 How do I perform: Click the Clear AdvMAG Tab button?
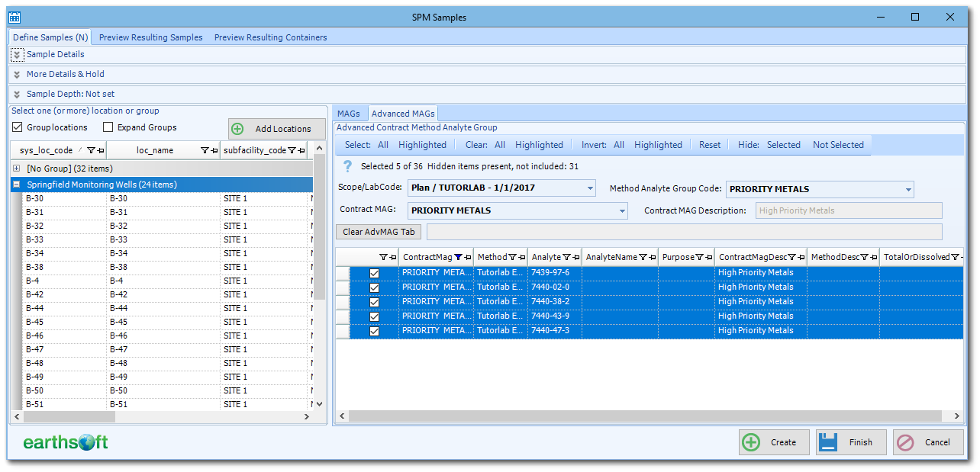tap(377, 232)
